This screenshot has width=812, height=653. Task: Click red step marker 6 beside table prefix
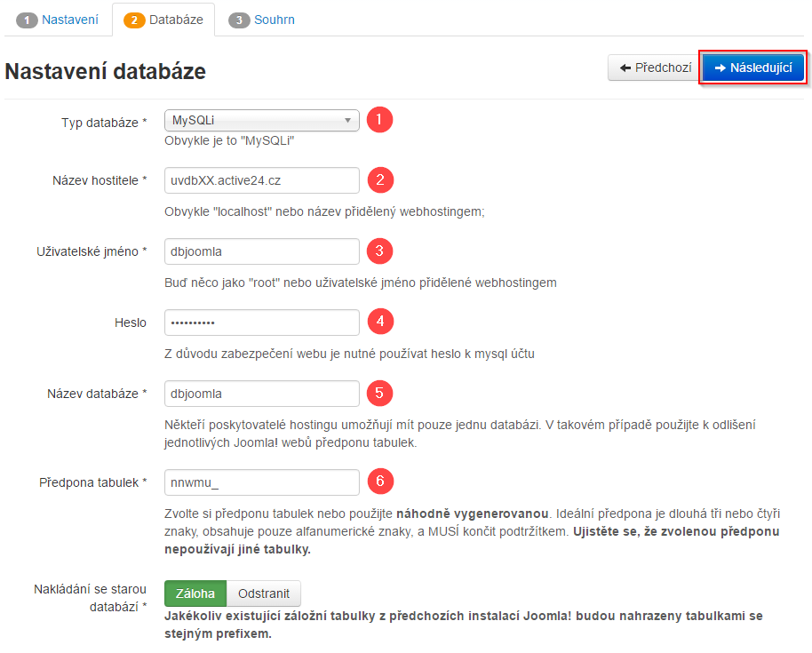[x=380, y=482]
